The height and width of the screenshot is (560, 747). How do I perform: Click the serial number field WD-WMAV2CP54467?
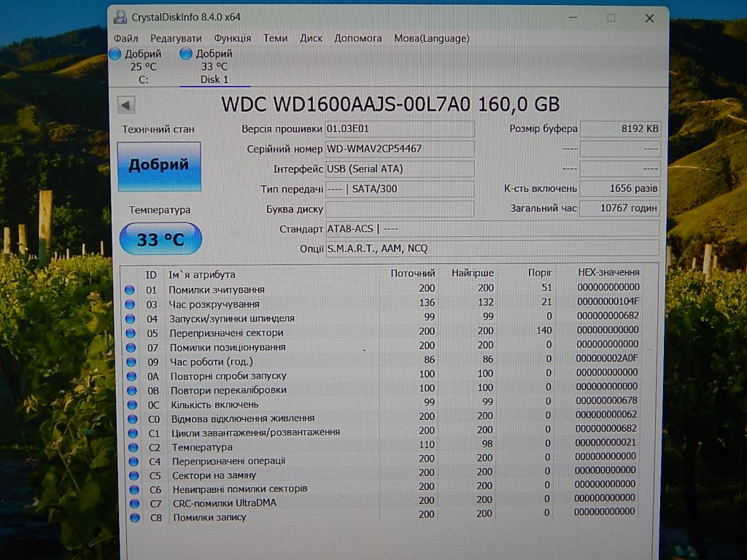click(x=400, y=149)
